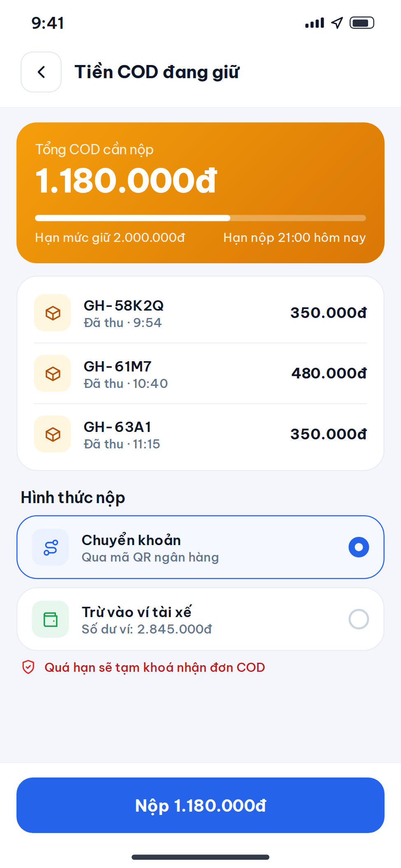401x868 pixels.
Task: Check the battery status icon
Action: coord(362,23)
